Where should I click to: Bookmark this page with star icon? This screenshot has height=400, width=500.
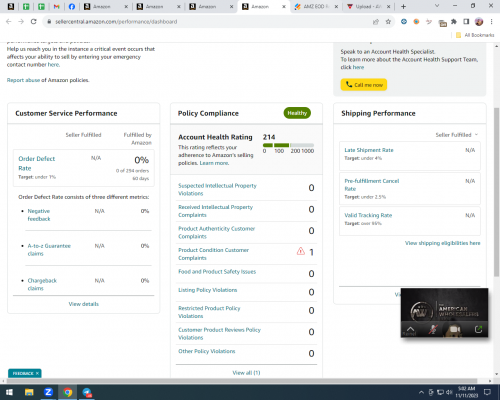coord(388,22)
